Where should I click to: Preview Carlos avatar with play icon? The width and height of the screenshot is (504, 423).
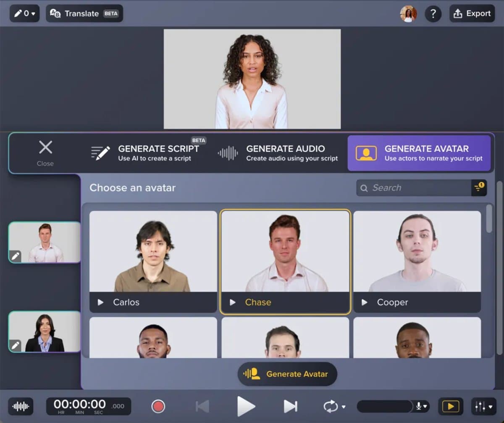tap(100, 302)
